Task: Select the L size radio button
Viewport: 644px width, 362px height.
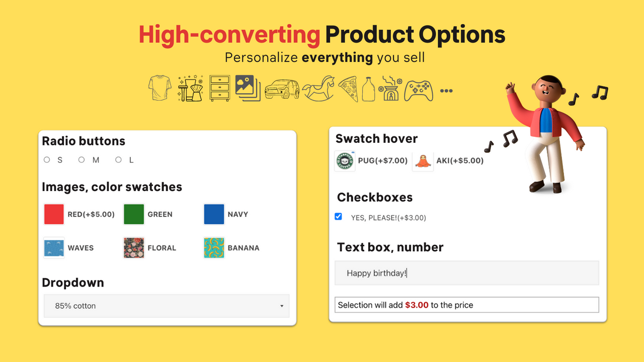Action: [118, 160]
